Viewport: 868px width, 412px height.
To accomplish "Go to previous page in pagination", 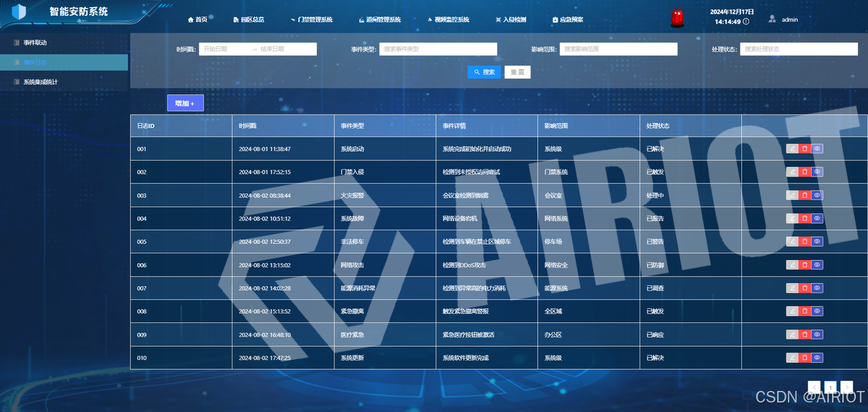I will point(814,387).
